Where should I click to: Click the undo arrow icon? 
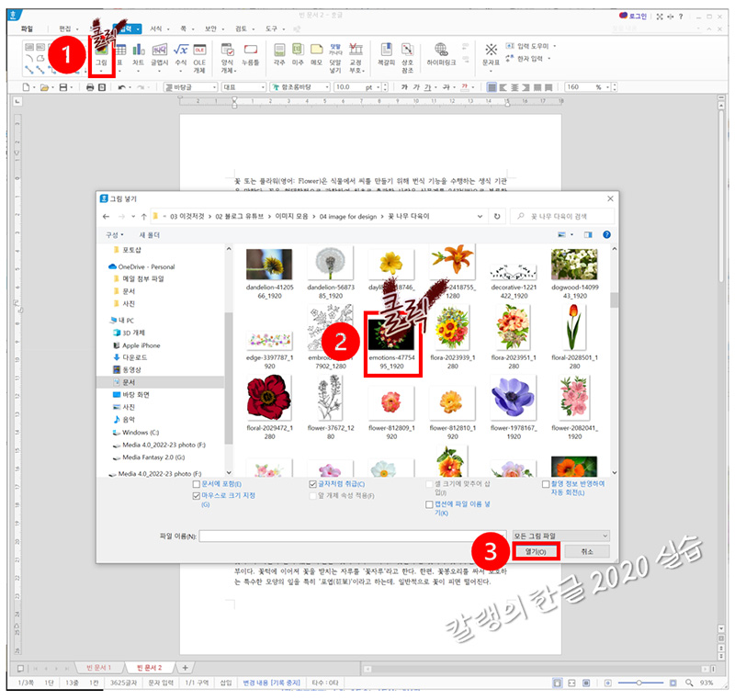click(x=122, y=87)
